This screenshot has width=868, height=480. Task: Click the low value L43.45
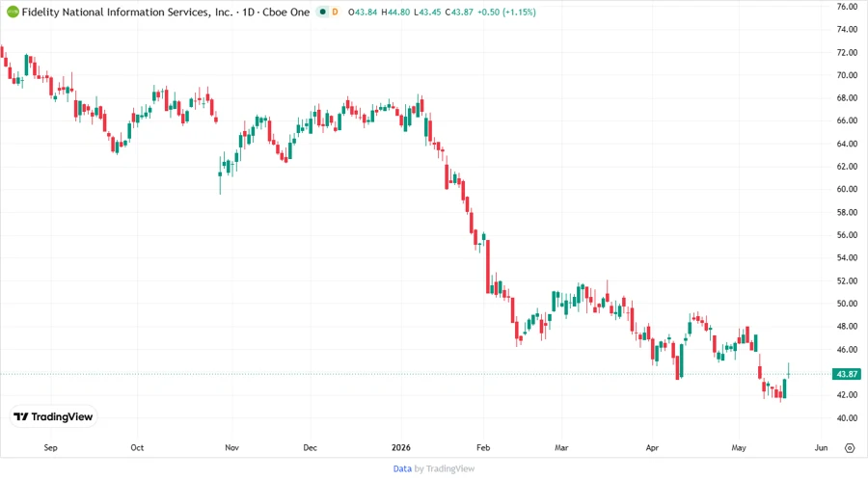[427, 12]
